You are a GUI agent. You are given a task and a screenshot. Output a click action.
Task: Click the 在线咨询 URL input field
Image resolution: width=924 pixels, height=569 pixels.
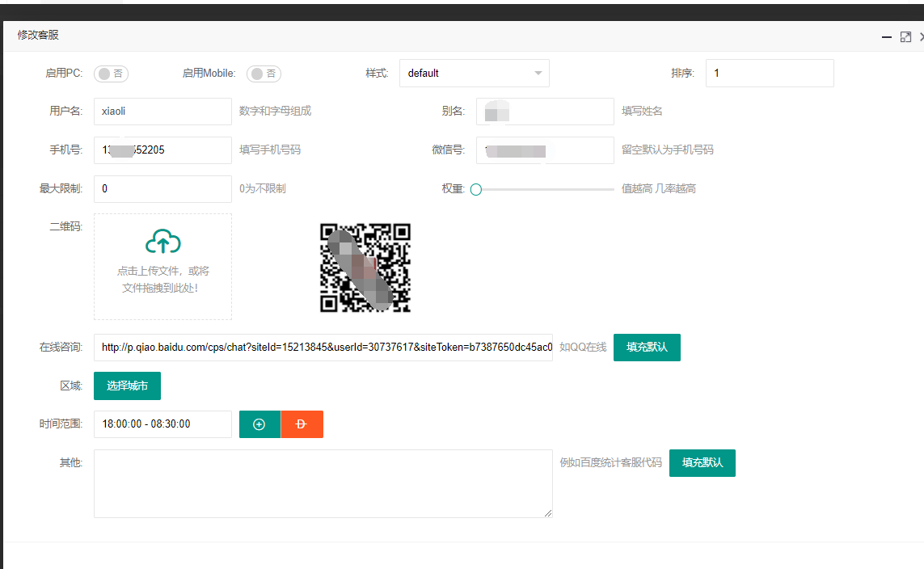pyautogui.click(x=323, y=348)
